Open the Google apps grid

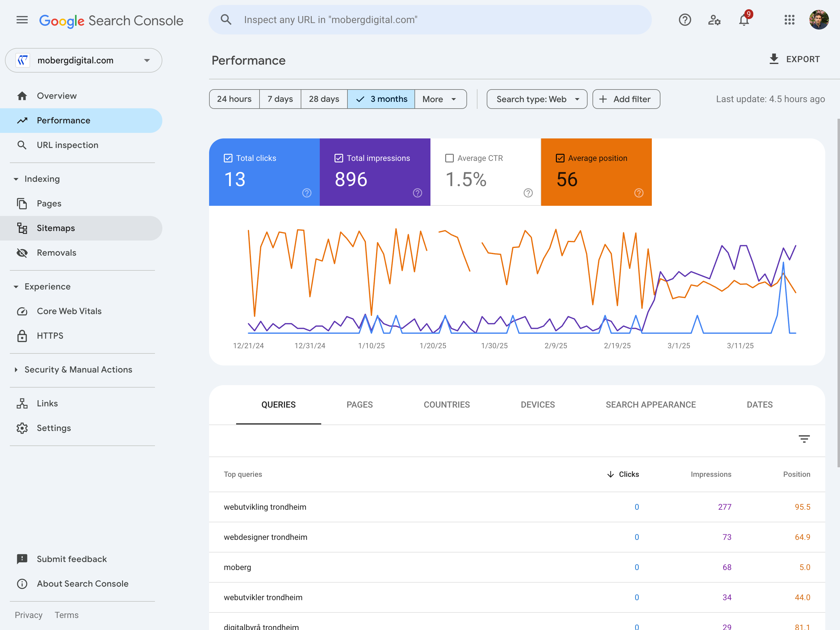(x=790, y=20)
